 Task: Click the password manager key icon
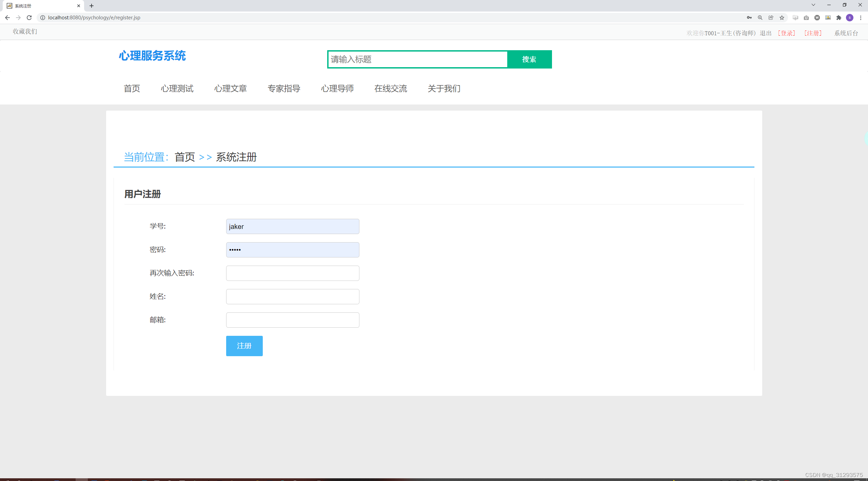point(749,17)
